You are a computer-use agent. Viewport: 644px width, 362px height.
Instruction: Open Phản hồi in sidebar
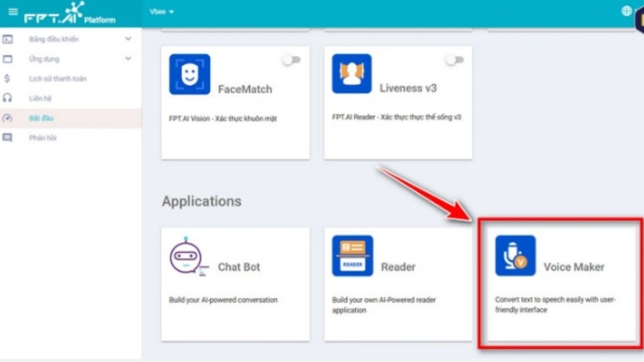[42, 138]
